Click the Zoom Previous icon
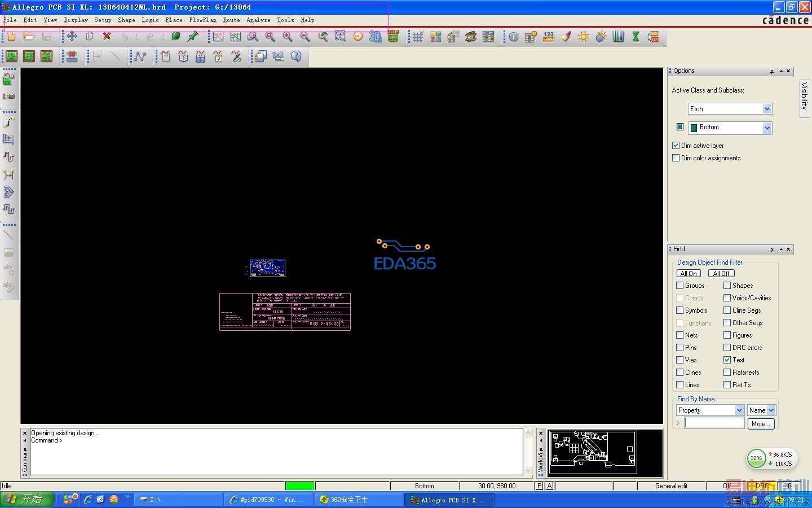This screenshot has width=812, height=508. pos(323,37)
